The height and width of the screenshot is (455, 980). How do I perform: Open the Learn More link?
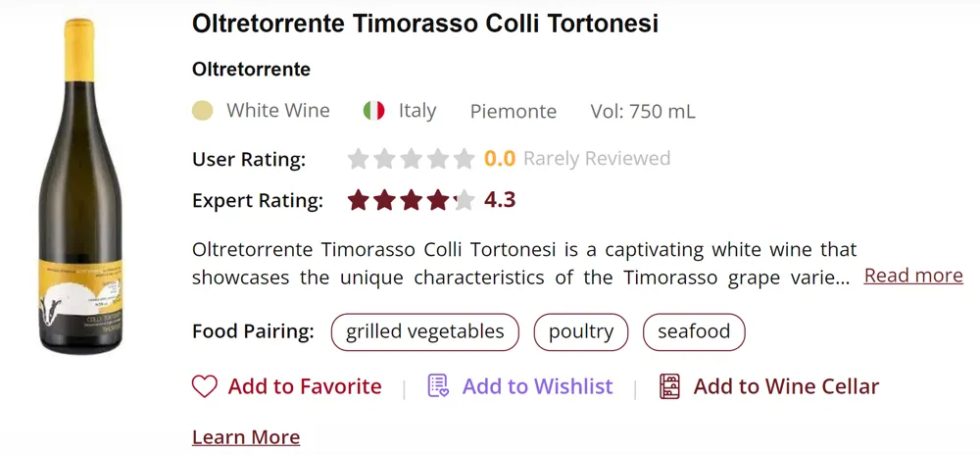point(246,437)
